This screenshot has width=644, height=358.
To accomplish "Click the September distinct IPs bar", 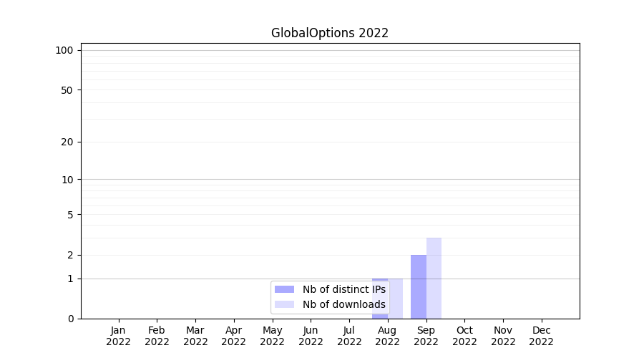I will 418,286.
